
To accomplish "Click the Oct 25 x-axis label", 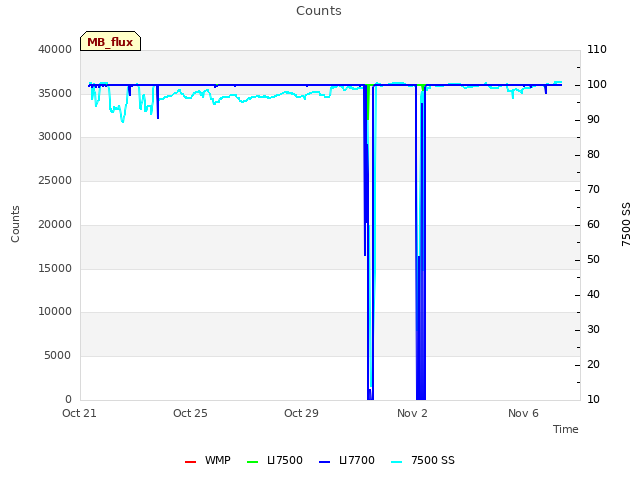I will point(190,413).
